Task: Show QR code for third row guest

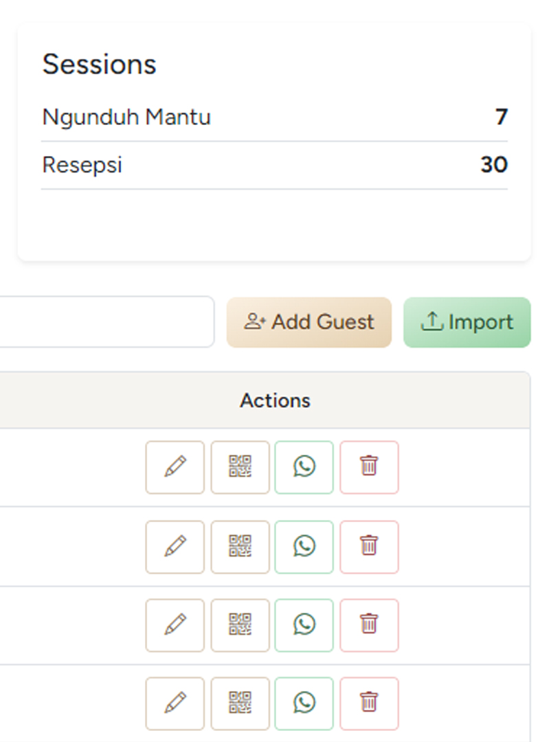Action: click(240, 625)
